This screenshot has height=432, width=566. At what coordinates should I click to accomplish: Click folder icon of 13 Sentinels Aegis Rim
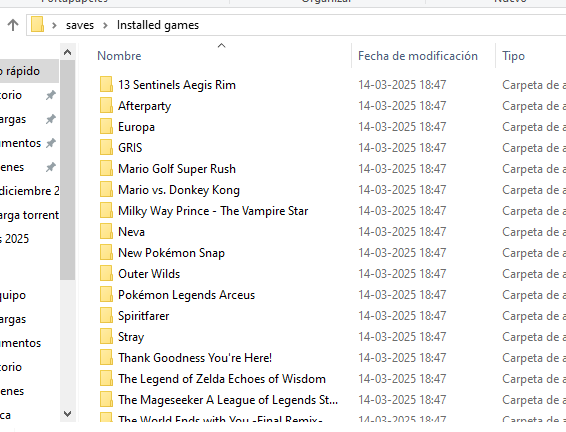coord(106,84)
